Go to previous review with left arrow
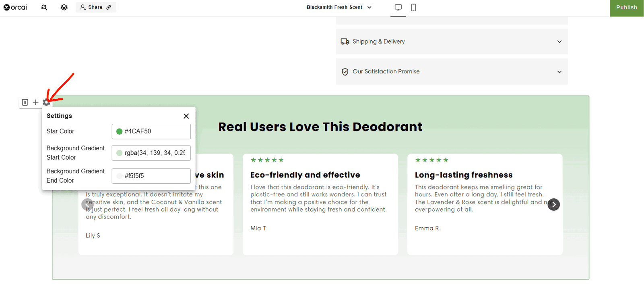 coord(87,204)
